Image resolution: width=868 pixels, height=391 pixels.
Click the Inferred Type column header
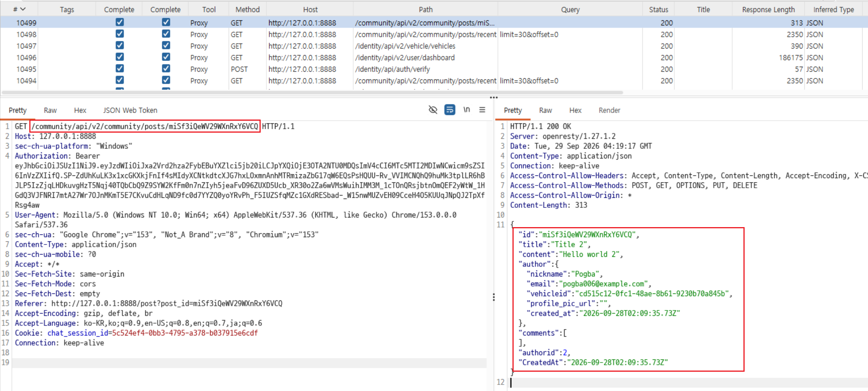[833, 9]
